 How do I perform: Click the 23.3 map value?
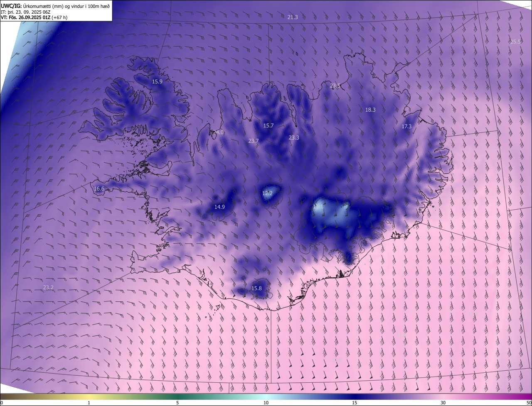(x=294, y=137)
